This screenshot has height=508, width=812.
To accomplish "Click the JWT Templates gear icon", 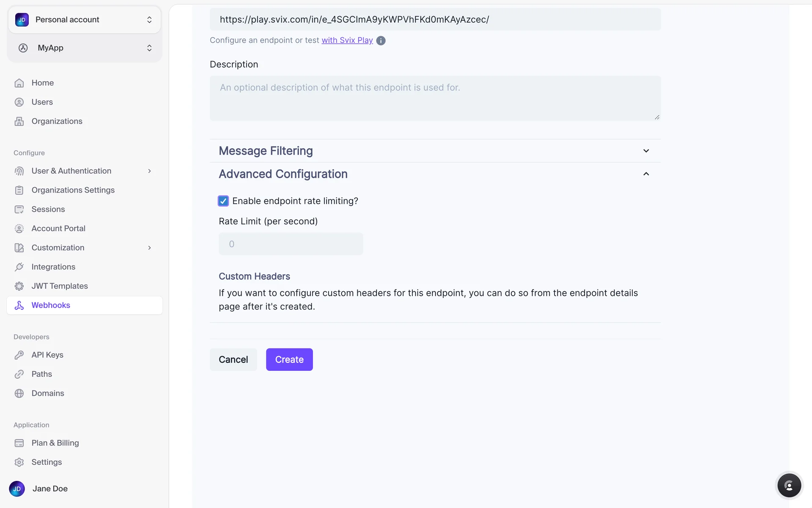I will click(19, 286).
